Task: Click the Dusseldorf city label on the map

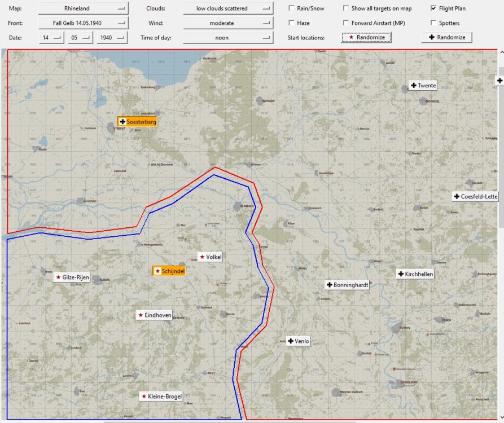Action: tap(409, 382)
